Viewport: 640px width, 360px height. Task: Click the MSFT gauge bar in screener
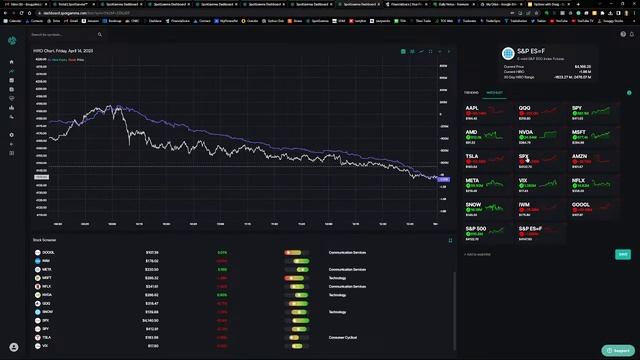pos(297,278)
